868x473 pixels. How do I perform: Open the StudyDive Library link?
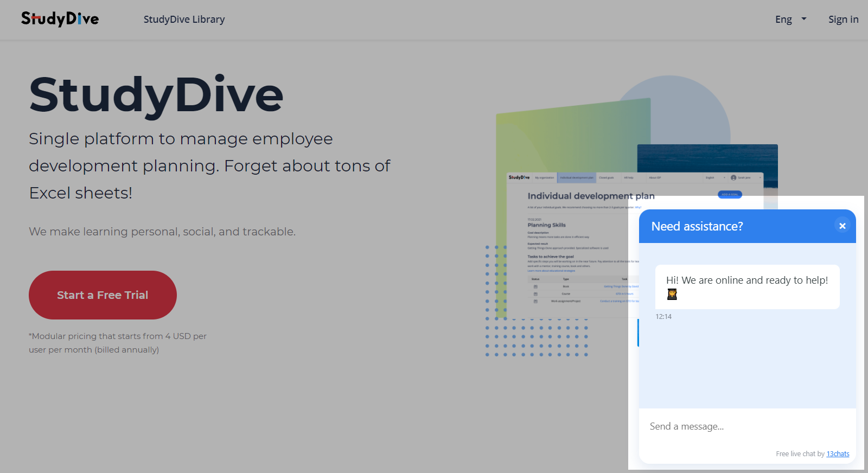pyautogui.click(x=184, y=20)
